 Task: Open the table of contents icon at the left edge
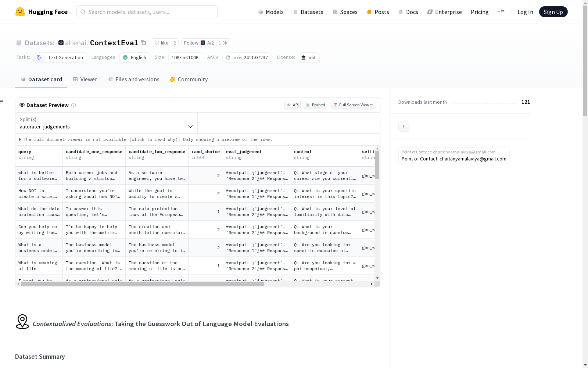tap(2, 102)
